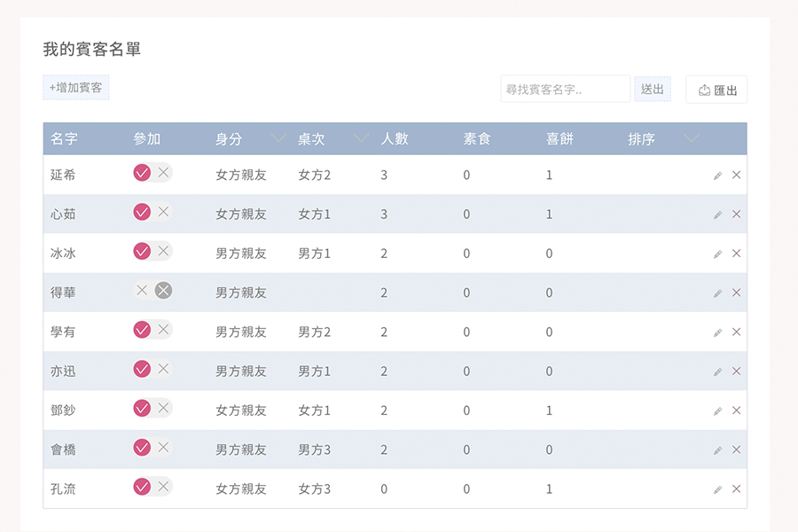Edit guest 冰冰 using pencil icon
Image resolution: width=798 pixels, height=532 pixels.
tap(717, 254)
